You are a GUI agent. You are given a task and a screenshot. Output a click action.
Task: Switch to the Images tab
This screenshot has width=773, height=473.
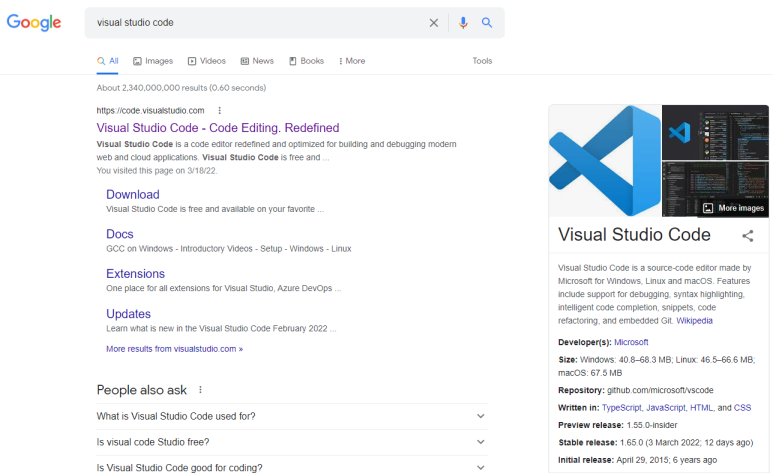click(153, 61)
